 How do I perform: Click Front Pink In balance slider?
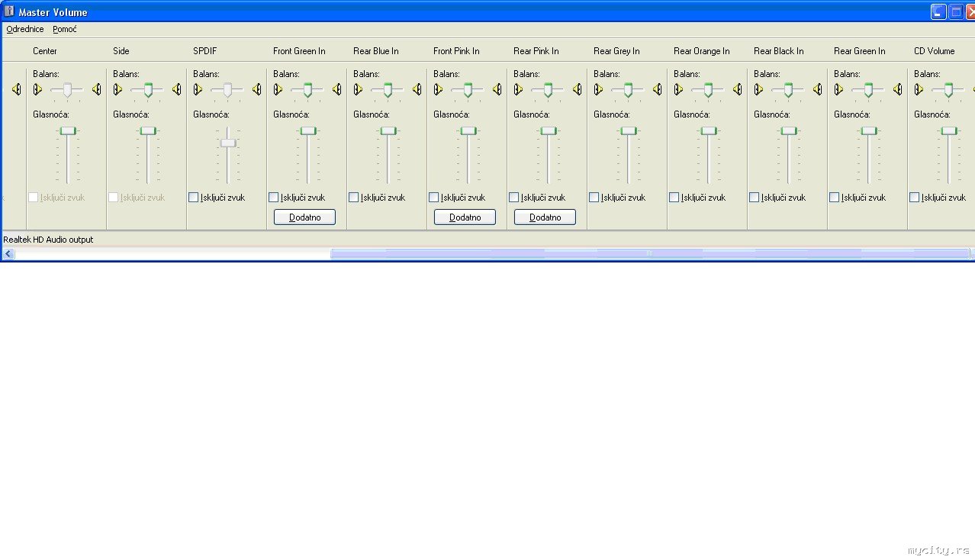click(x=468, y=90)
